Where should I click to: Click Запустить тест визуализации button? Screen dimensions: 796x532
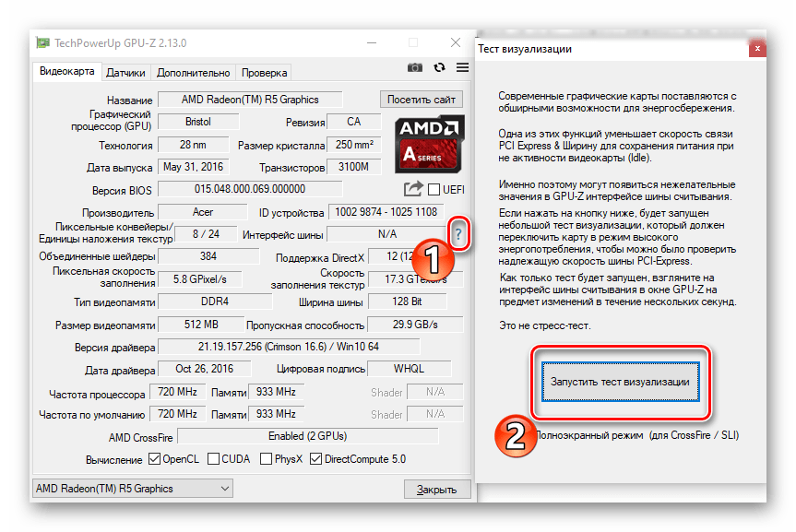pyautogui.click(x=620, y=381)
